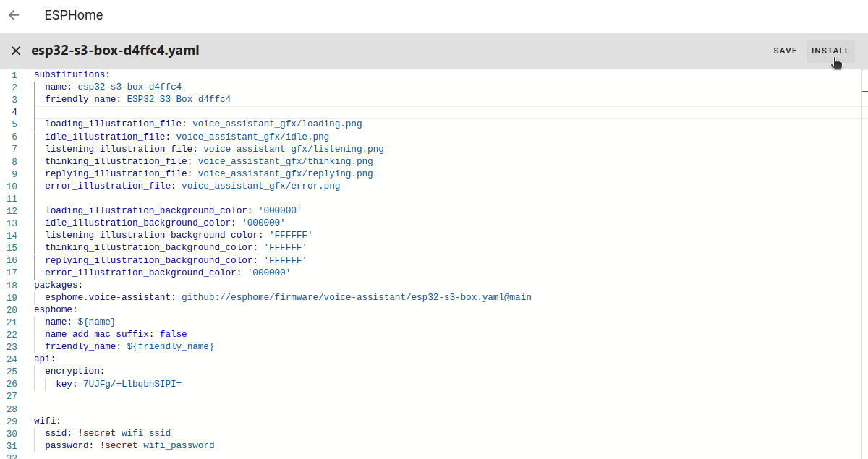Click the loading.png file path

pyautogui.click(x=277, y=124)
